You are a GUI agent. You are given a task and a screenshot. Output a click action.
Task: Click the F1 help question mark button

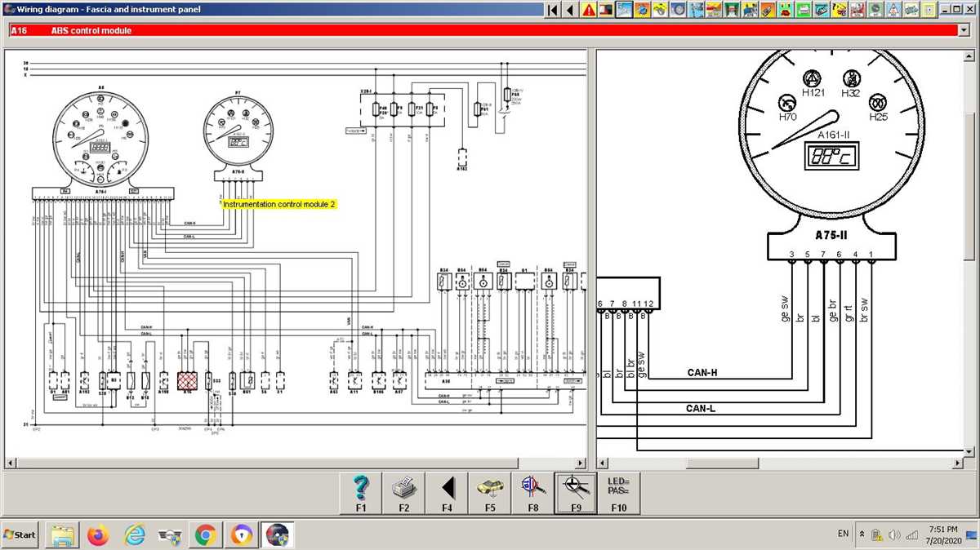[361, 492]
